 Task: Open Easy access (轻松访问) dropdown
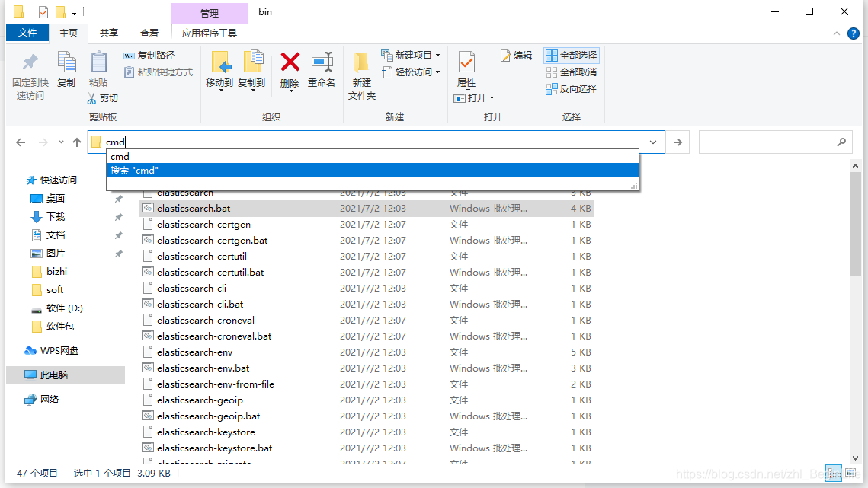click(411, 72)
